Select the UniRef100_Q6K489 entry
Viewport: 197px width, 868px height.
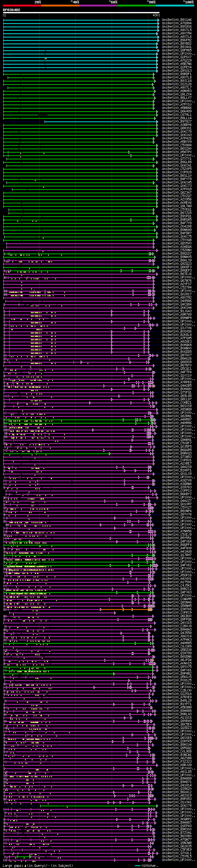click(177, 111)
